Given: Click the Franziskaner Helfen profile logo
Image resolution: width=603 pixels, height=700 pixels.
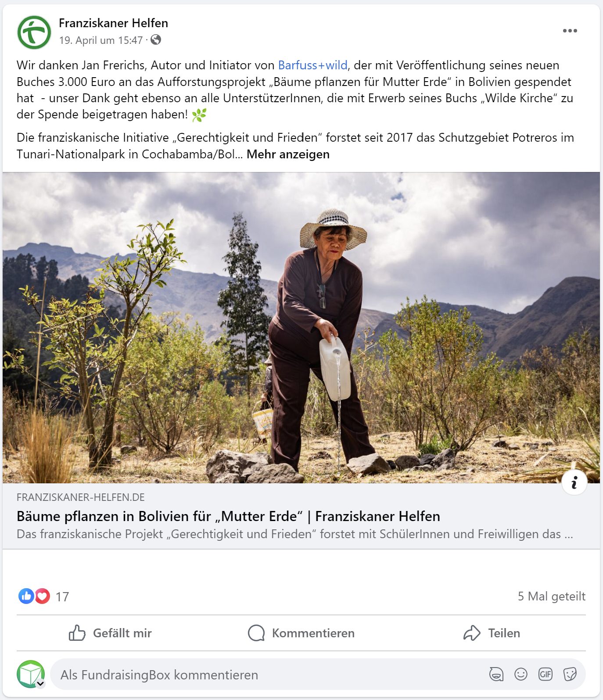Looking at the screenshot, I should pos(34,32).
